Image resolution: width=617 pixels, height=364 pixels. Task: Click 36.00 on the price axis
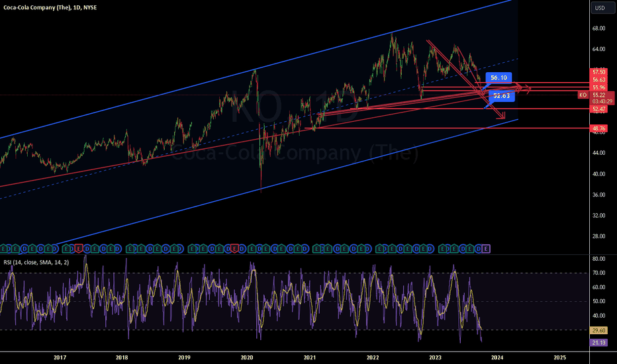pyautogui.click(x=598, y=195)
